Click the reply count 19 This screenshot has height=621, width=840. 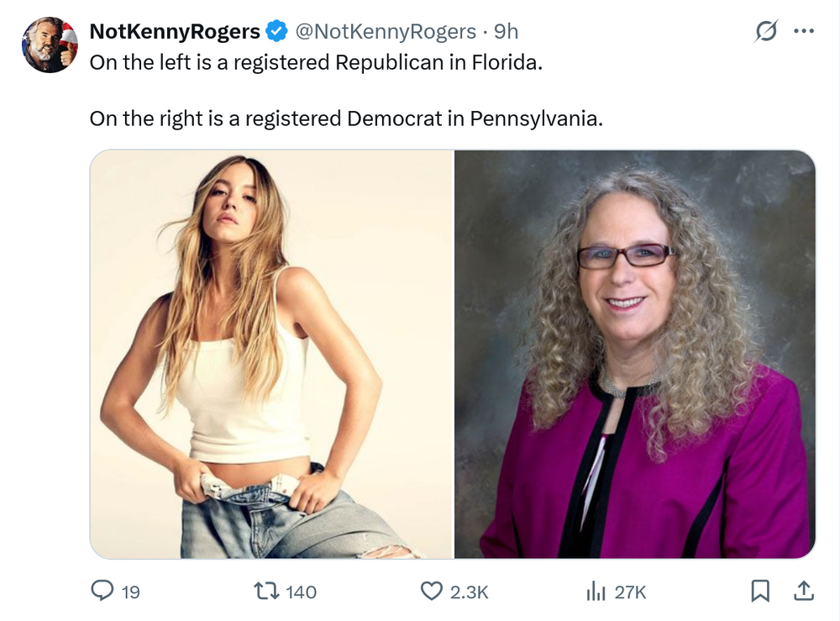click(x=130, y=592)
